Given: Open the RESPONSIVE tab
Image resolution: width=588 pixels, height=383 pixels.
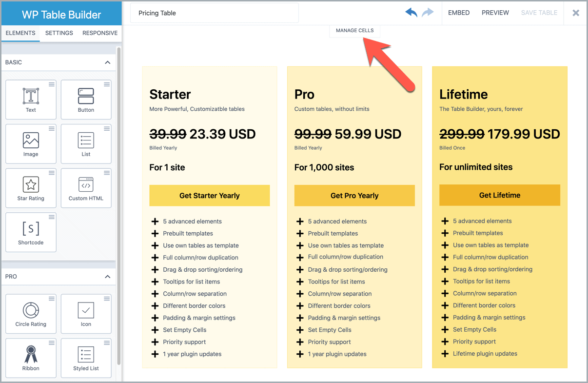Looking at the screenshot, I should [100, 33].
